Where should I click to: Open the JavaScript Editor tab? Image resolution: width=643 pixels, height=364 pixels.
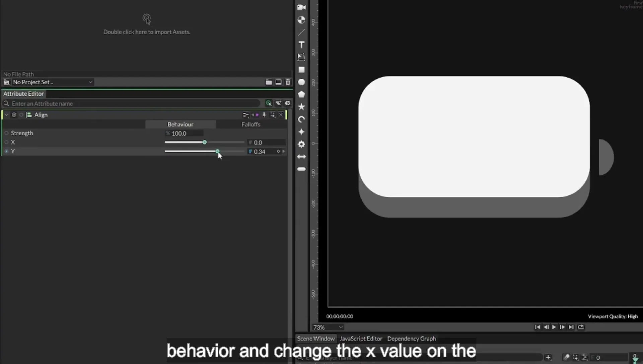coord(361,339)
